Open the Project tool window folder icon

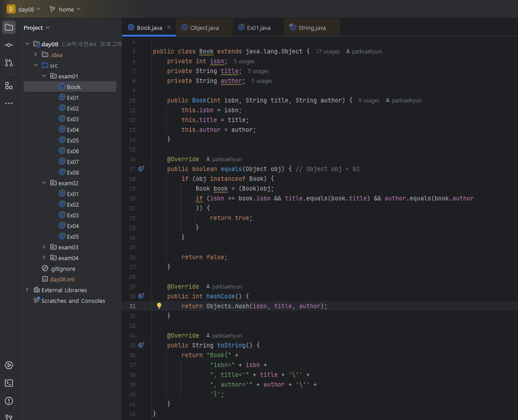pos(9,27)
